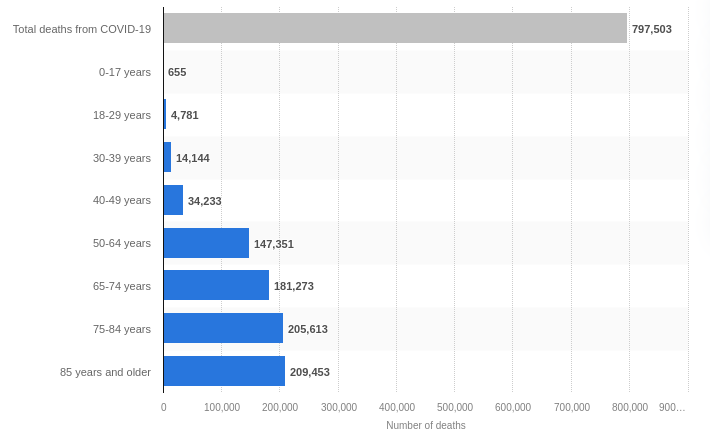Click the truncated '900…' axis tick label
Viewport: 710px width, 442px height.
tap(671, 407)
